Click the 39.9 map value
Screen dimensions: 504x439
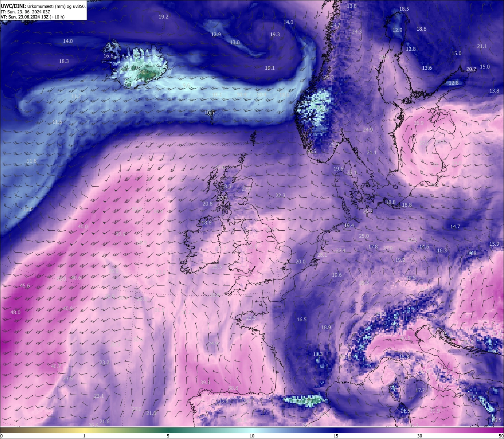click(x=435, y=411)
